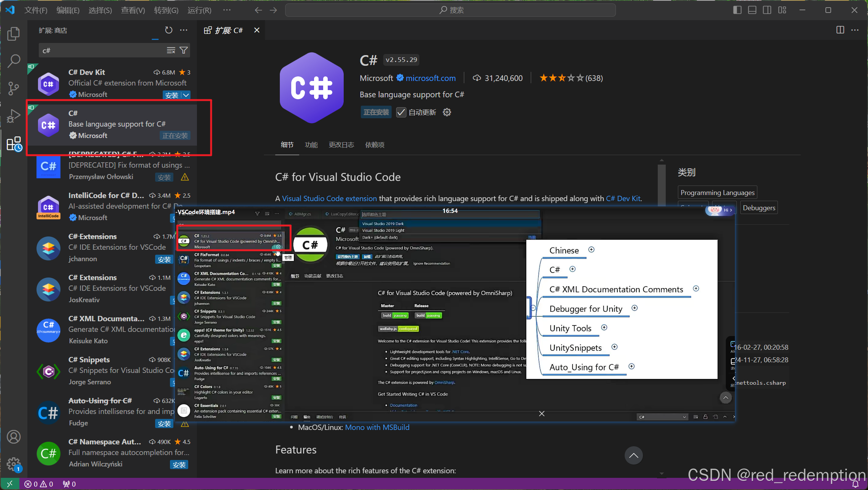
Task: Open install options dropdown for C# Dev Kit
Action: pyautogui.click(x=186, y=95)
